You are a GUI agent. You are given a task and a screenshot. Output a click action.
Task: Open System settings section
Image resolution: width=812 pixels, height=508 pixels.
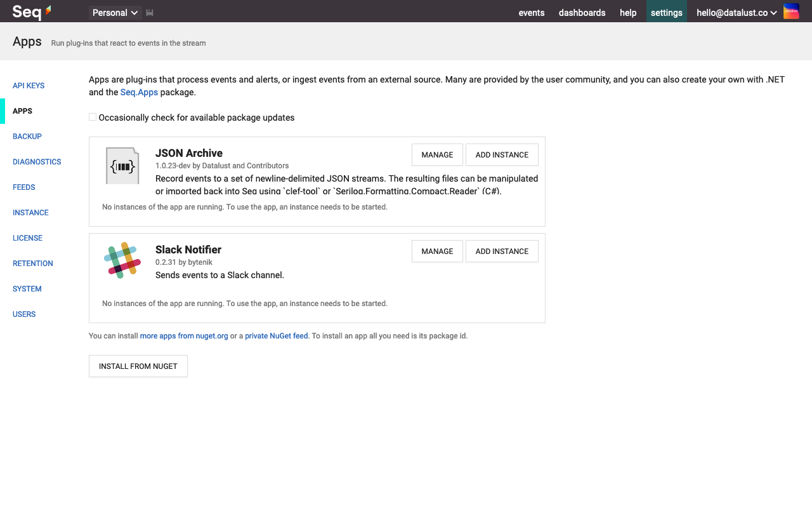click(27, 289)
